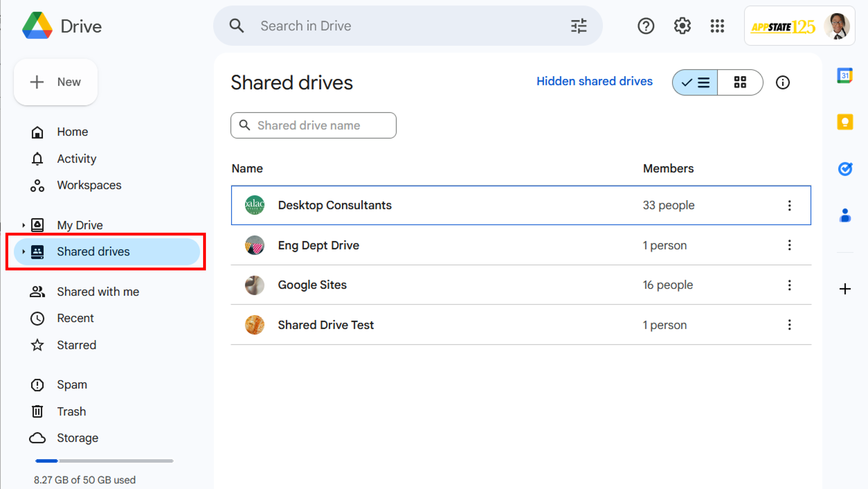Open advanced search filter options
The image size is (868, 489).
click(x=579, y=26)
